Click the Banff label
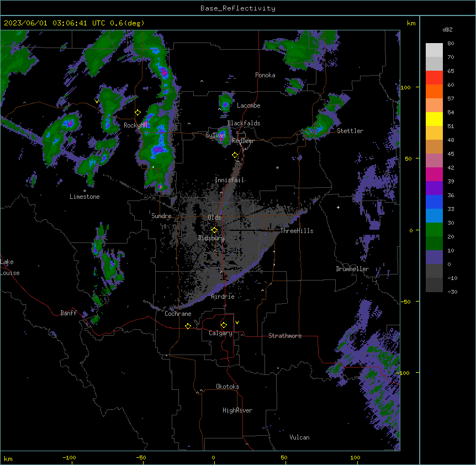Image resolution: width=476 pixels, height=465 pixels. [x=68, y=313]
